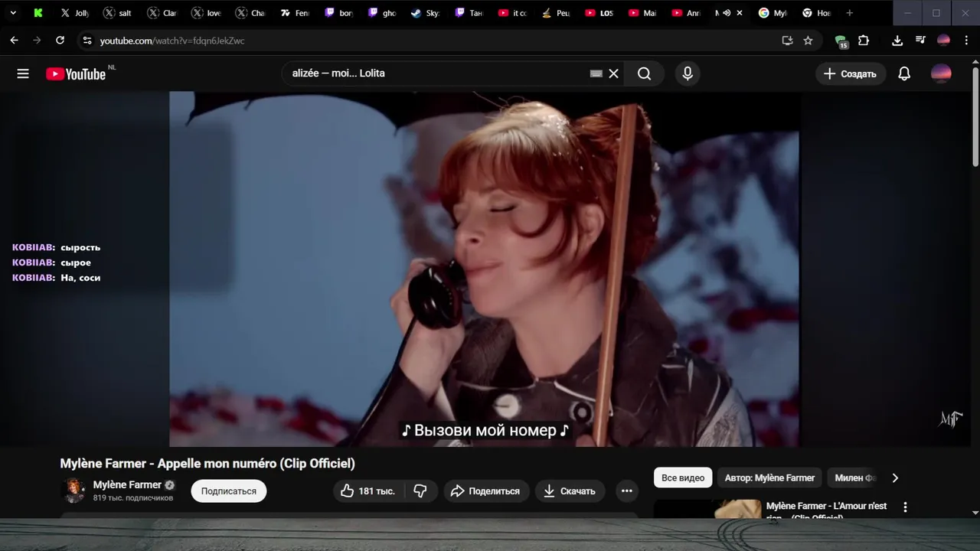
Task: Switch to the LOS YouTube tab
Action: (x=599, y=13)
